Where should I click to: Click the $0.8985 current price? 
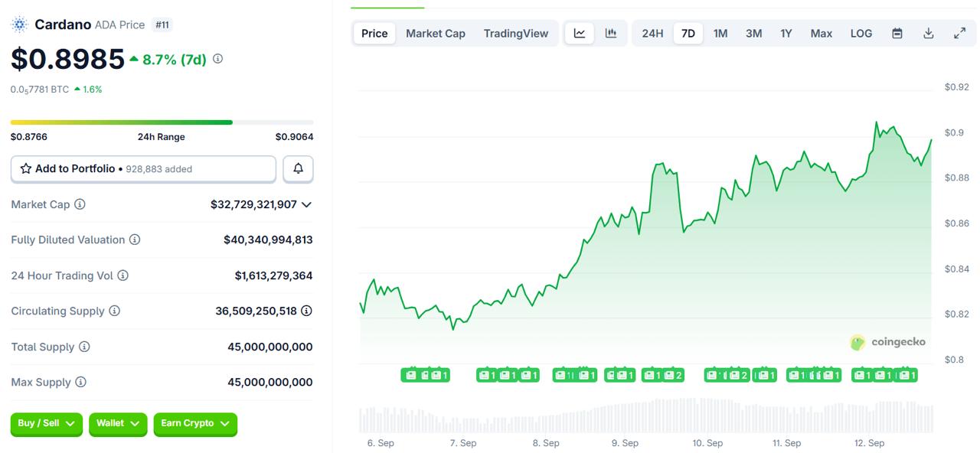click(x=67, y=59)
